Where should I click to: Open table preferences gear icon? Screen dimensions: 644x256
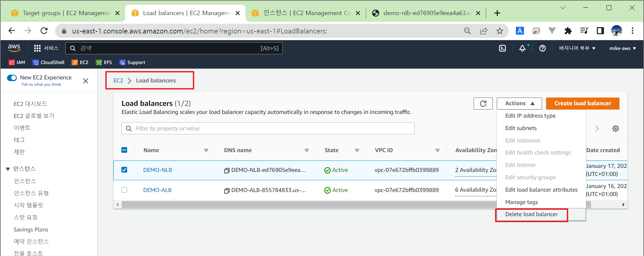[x=615, y=128]
